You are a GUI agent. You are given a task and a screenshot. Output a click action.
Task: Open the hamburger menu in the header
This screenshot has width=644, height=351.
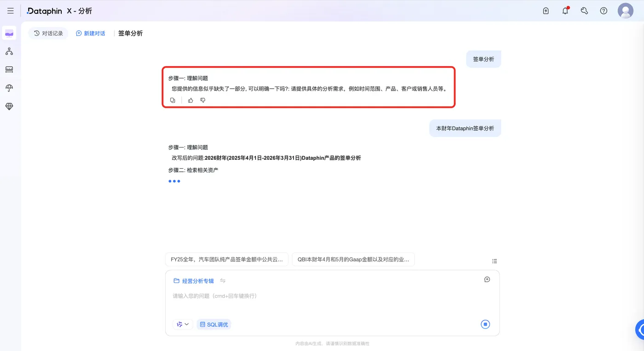[x=11, y=11]
